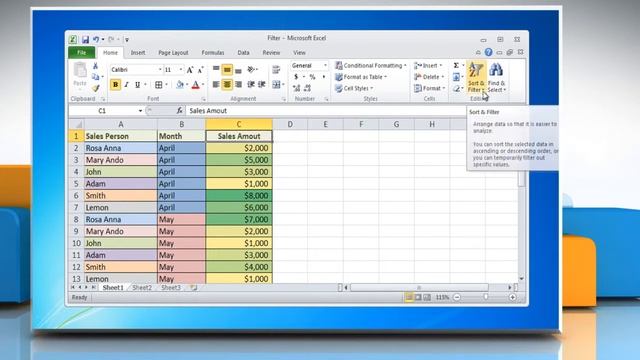Image resolution: width=640 pixels, height=360 pixels.
Task: Click the Undo icon in title bar
Action: click(x=96, y=40)
